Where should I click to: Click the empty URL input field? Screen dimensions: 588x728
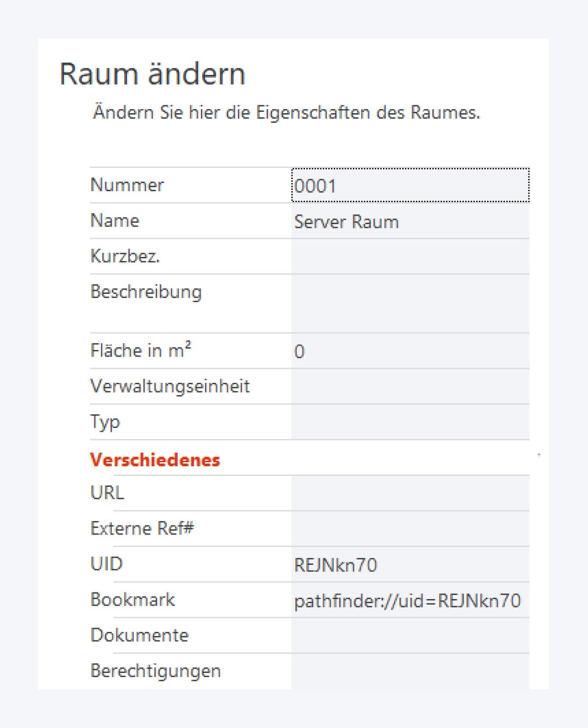pos(410,493)
